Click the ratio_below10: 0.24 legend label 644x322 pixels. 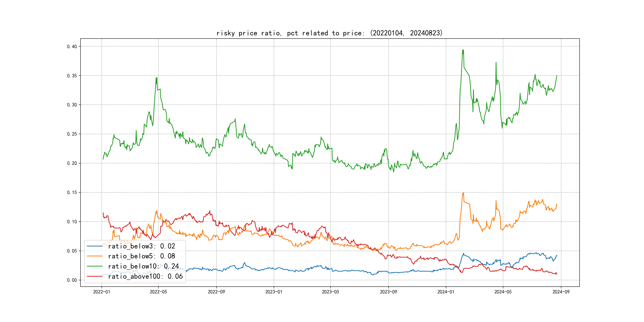(x=144, y=266)
